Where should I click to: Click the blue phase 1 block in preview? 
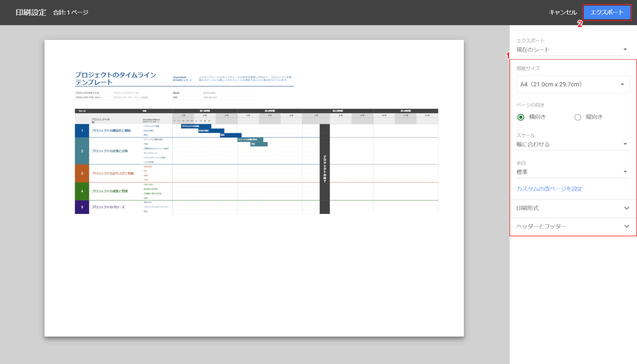(x=82, y=131)
